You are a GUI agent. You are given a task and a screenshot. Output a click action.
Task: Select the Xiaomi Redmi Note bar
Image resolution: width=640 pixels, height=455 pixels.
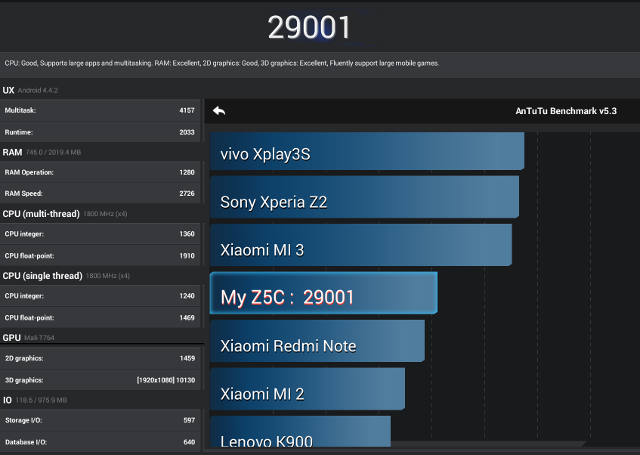(x=317, y=341)
